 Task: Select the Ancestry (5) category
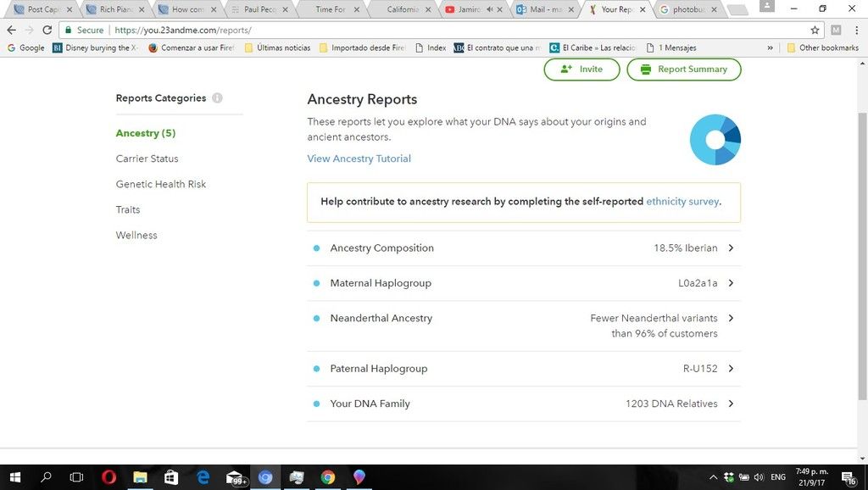click(x=146, y=133)
